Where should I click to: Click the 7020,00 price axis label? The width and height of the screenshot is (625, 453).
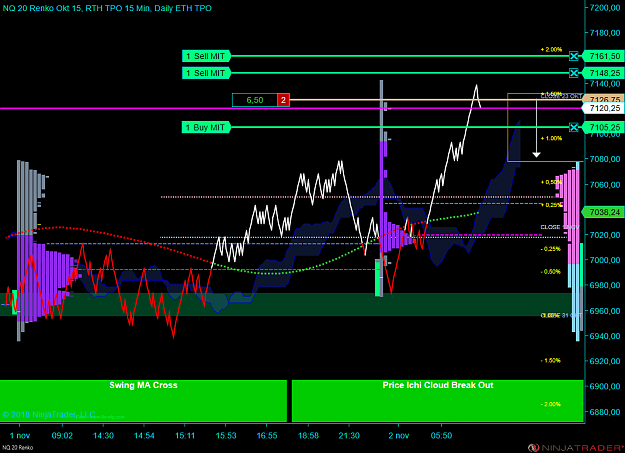pyautogui.click(x=605, y=235)
